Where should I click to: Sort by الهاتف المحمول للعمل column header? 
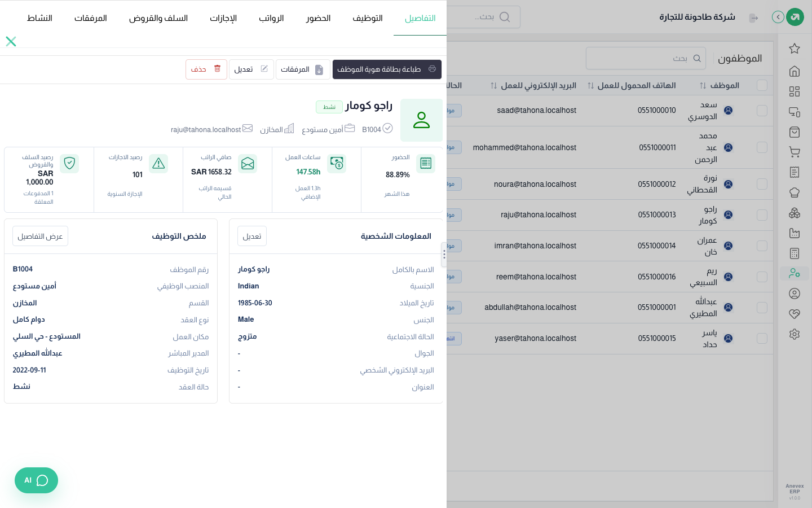click(632, 86)
